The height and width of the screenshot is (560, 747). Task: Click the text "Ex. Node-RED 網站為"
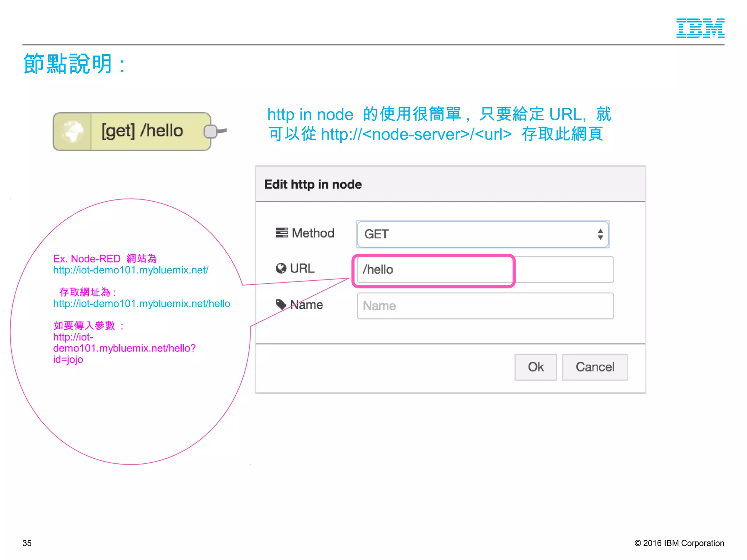(105, 259)
